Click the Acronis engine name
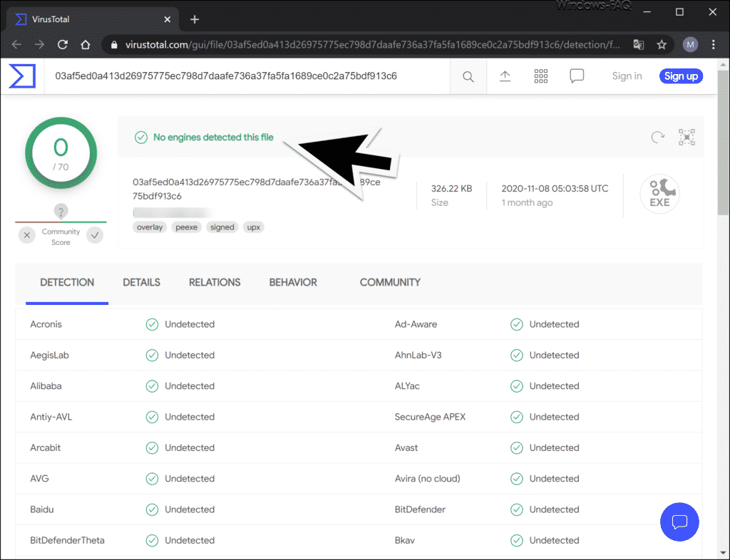730x560 pixels. tap(46, 324)
